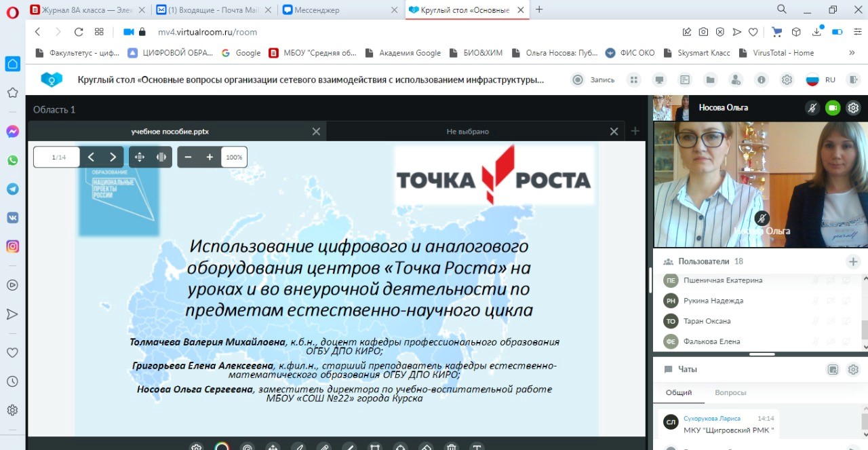Open the files folder icon in header
This screenshot has width=868, height=450.
710,79
